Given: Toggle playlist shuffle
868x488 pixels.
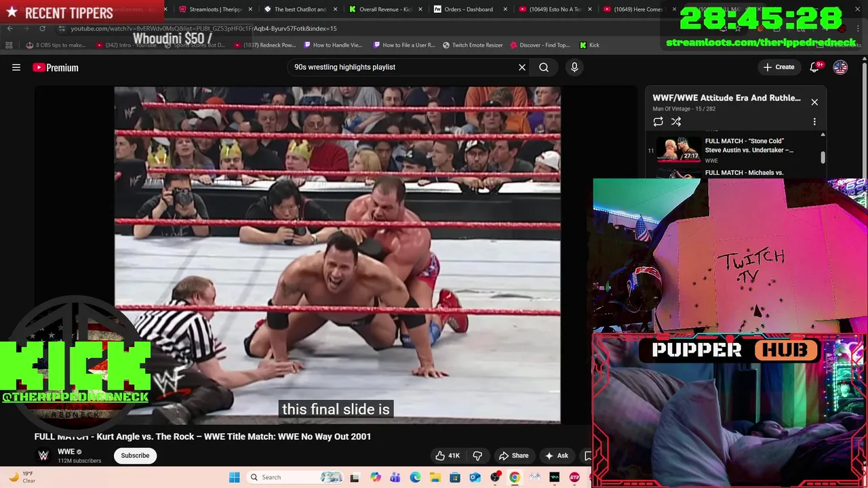Looking at the screenshot, I should (x=676, y=121).
